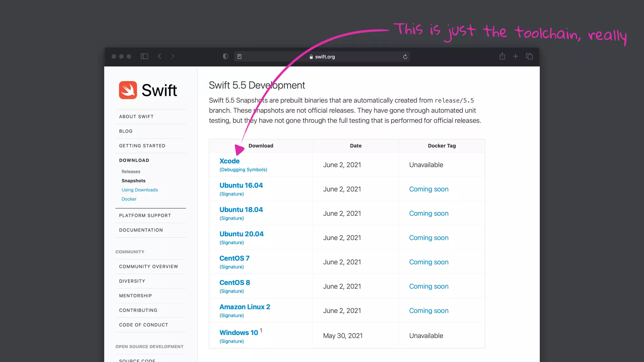Open Documentation sidebar item
The height and width of the screenshot is (362, 644).
point(141,230)
